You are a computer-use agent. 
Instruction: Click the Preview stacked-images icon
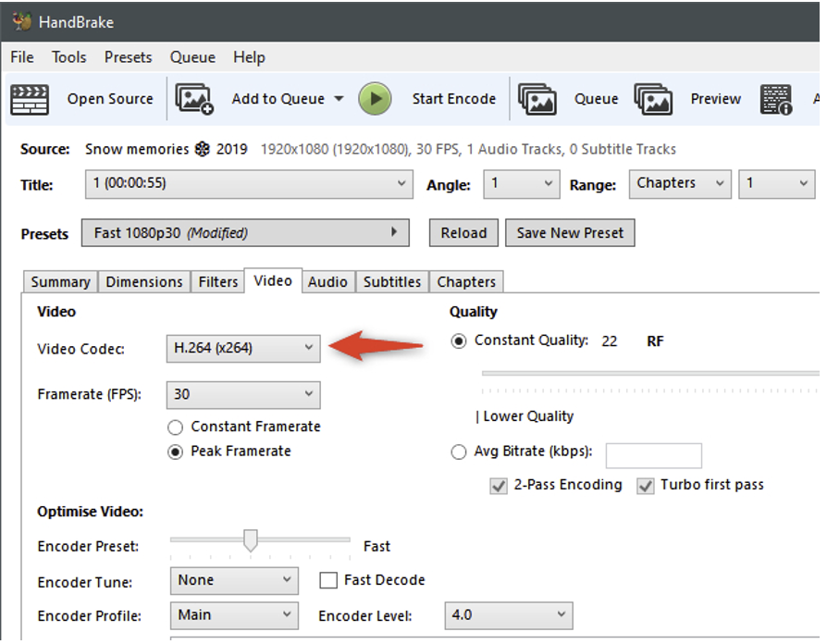coord(653,99)
